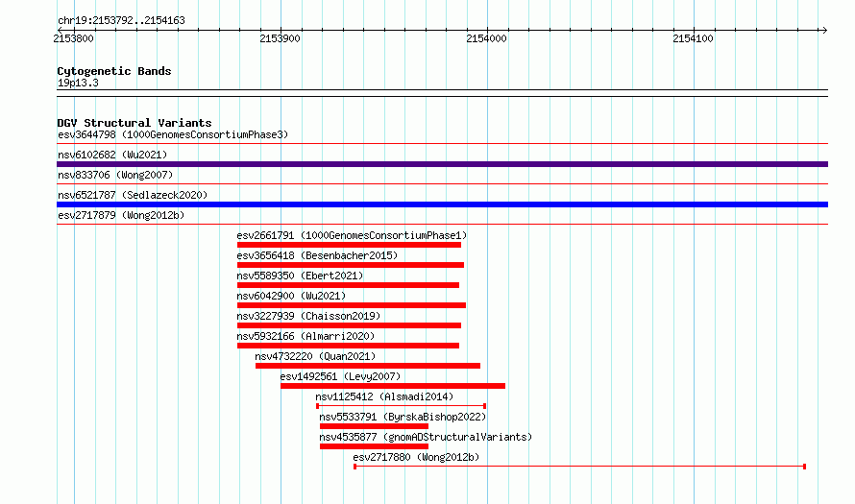Select the red bar under esv3656418

[x=351, y=265]
